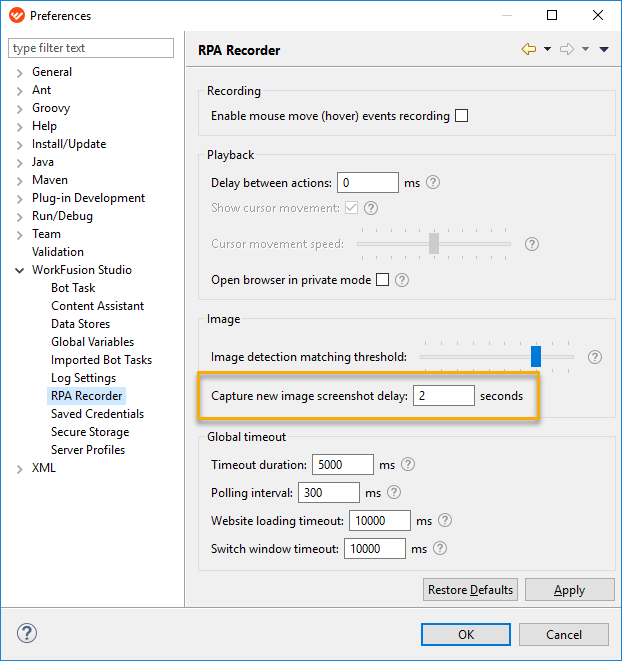This screenshot has width=622, height=661.
Task: Select the Validation preference page
Action: (x=58, y=252)
